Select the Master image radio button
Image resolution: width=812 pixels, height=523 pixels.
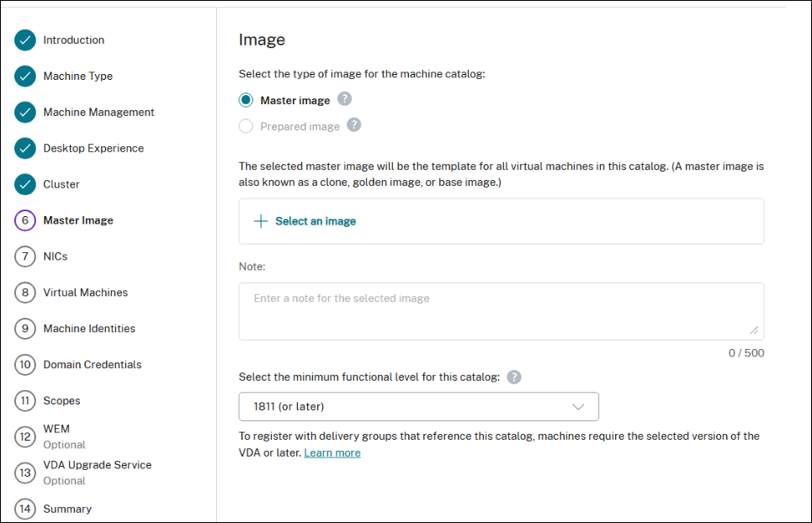246,100
